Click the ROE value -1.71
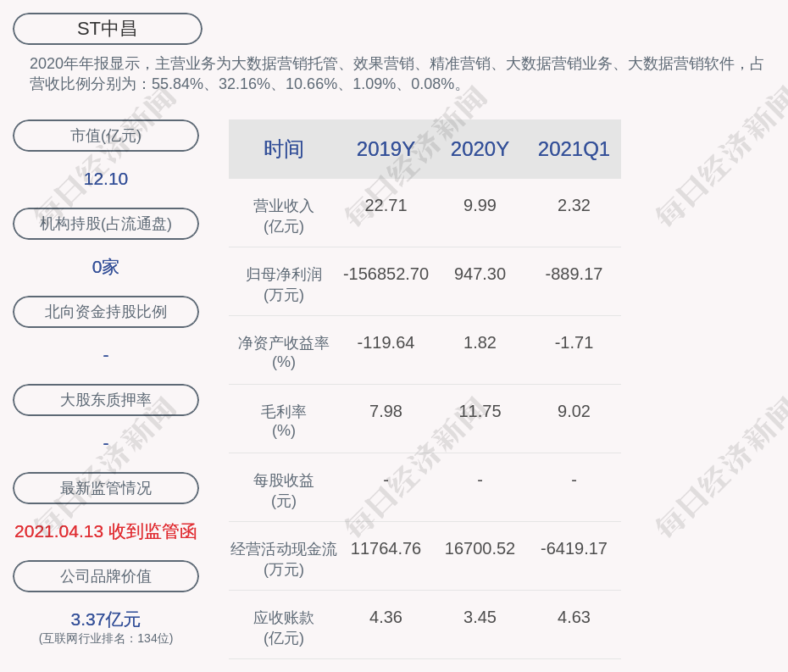788x672 pixels. [574, 343]
